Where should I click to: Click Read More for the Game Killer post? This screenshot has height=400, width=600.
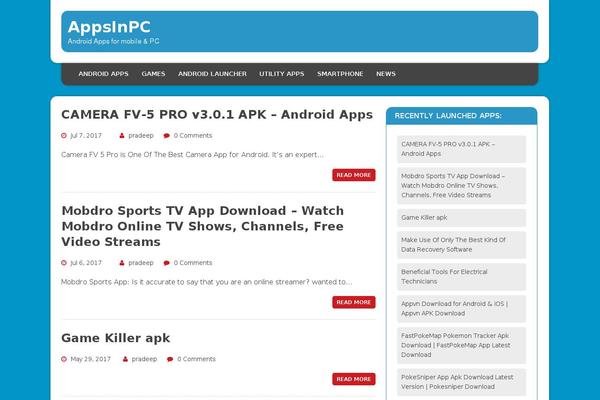click(354, 379)
